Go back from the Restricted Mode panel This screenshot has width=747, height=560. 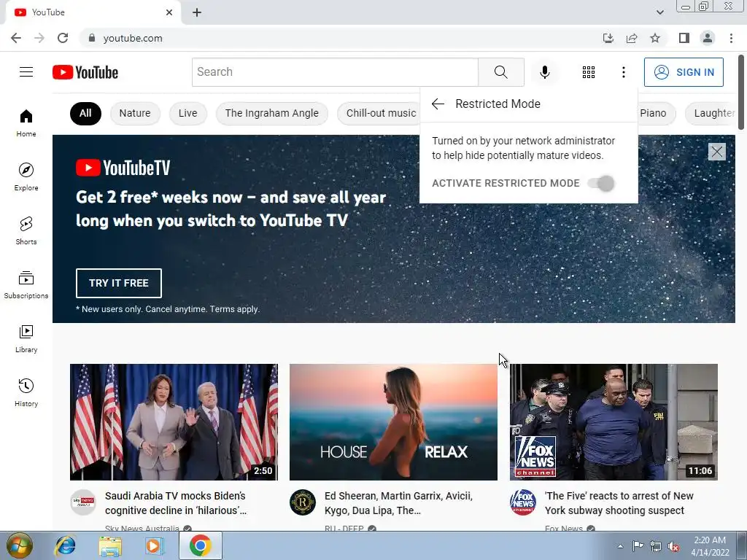[438, 104]
